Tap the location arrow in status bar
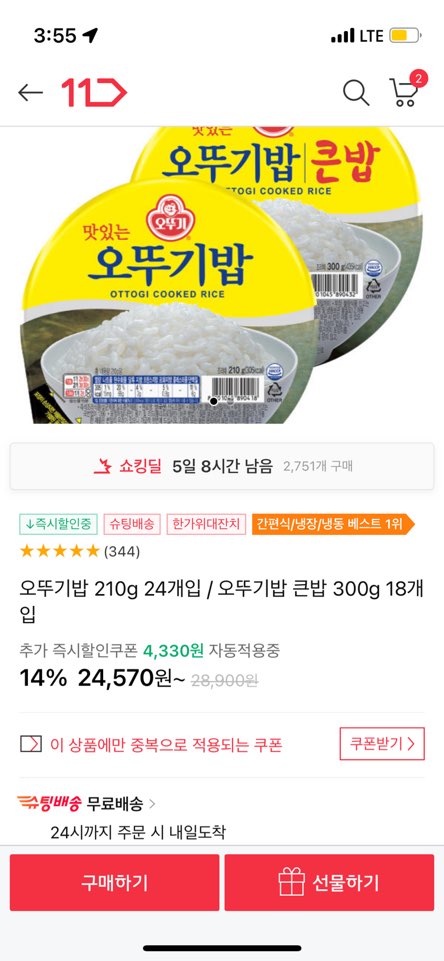 coord(90,36)
